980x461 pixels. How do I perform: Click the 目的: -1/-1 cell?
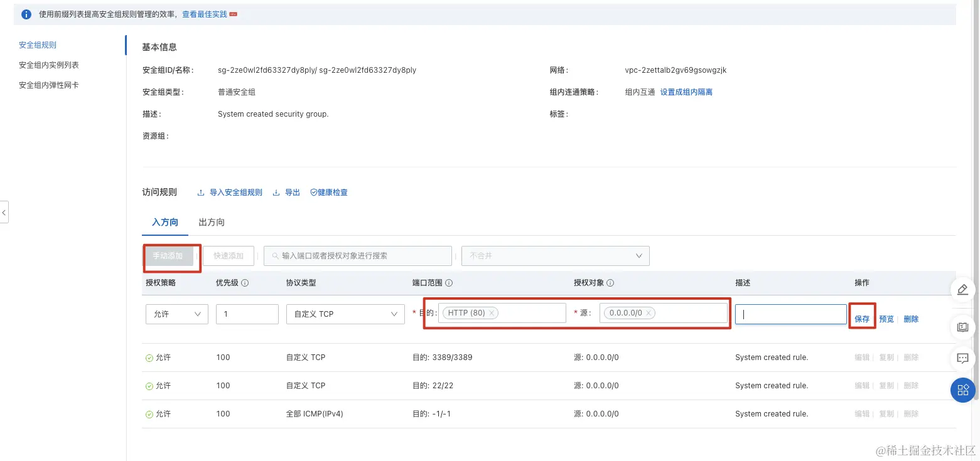(x=432, y=414)
